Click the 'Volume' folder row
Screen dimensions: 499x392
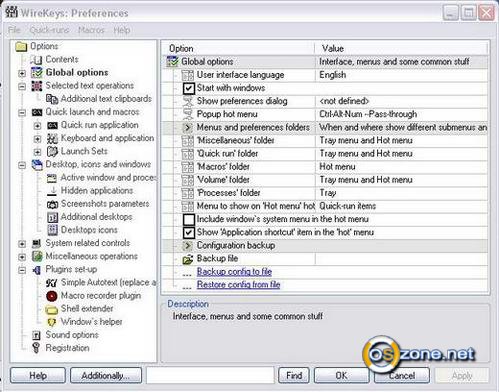point(325,180)
